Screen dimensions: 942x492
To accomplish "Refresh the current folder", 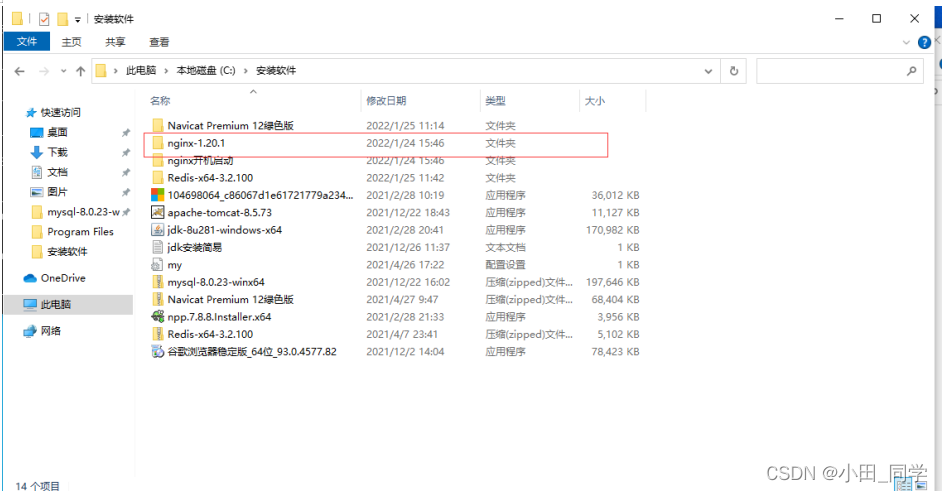I will click(x=734, y=71).
